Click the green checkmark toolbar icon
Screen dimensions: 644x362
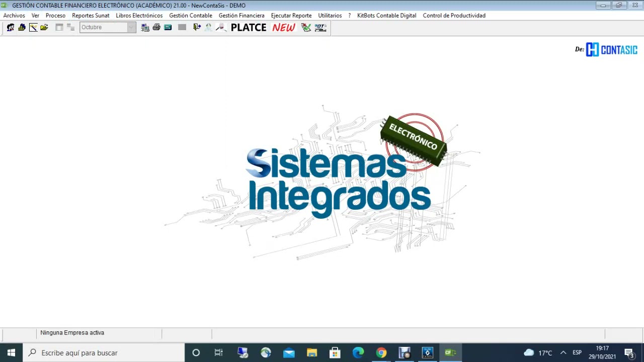tap(306, 27)
